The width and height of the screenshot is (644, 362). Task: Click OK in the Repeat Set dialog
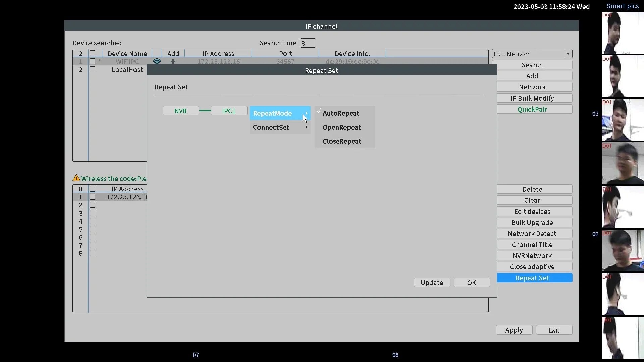[472, 283]
